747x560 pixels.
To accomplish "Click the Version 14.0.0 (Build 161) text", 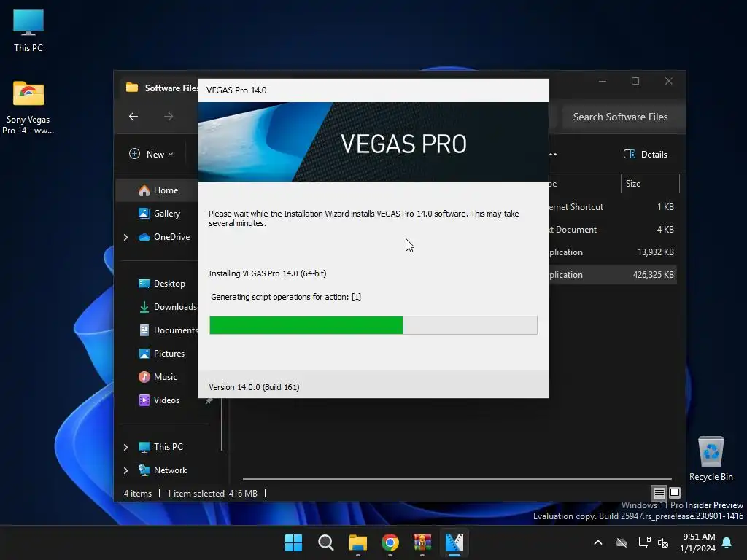I will [x=254, y=387].
